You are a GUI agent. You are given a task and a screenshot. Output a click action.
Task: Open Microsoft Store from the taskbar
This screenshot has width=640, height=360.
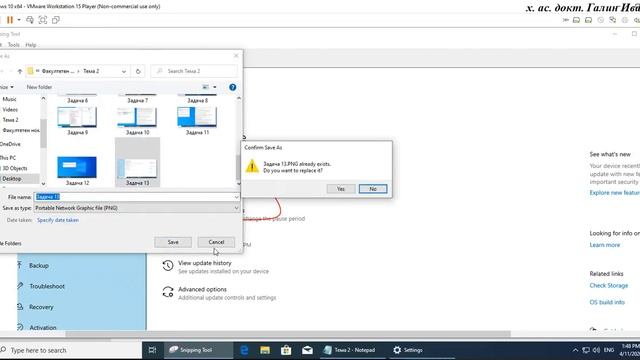coord(286,350)
